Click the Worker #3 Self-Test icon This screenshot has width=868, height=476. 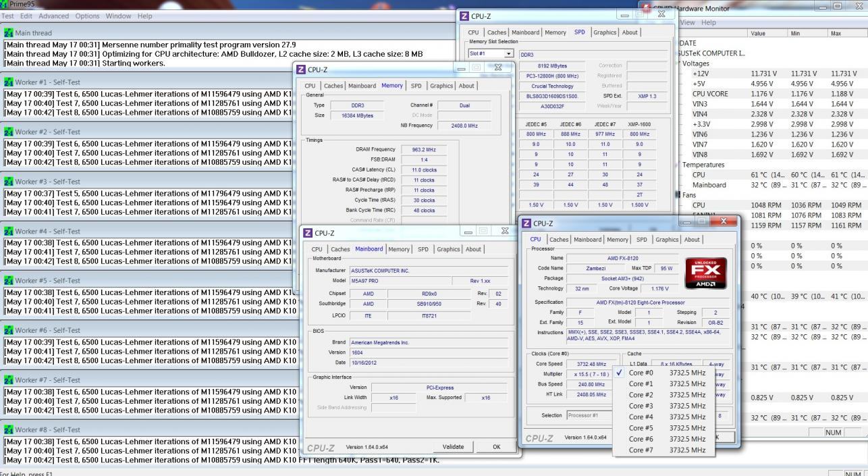(x=8, y=181)
